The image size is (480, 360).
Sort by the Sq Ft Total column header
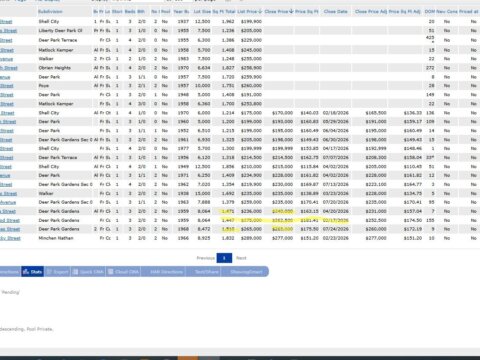pyautogui.click(x=224, y=11)
